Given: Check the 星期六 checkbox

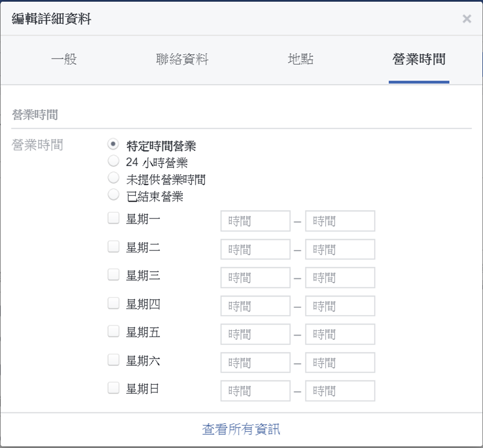Looking at the screenshot, I should point(114,360).
